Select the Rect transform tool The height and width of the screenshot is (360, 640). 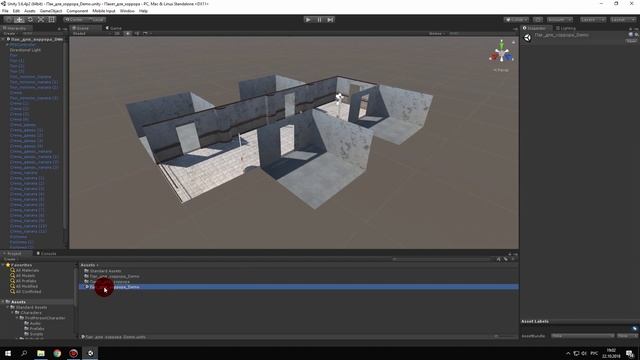(51, 20)
